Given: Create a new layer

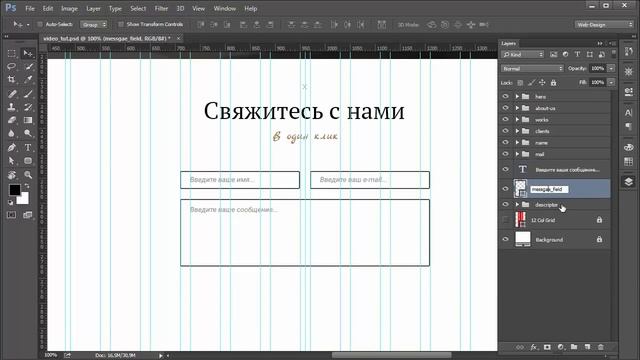Looking at the screenshot, I should point(587,347).
